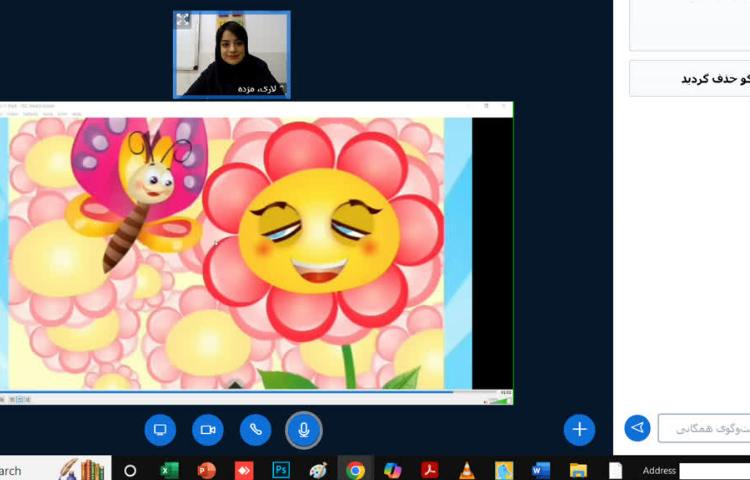Viewport: 750px width, 480px height.
Task: Switch to Google Chrome in the taskbar
Action: click(x=355, y=470)
